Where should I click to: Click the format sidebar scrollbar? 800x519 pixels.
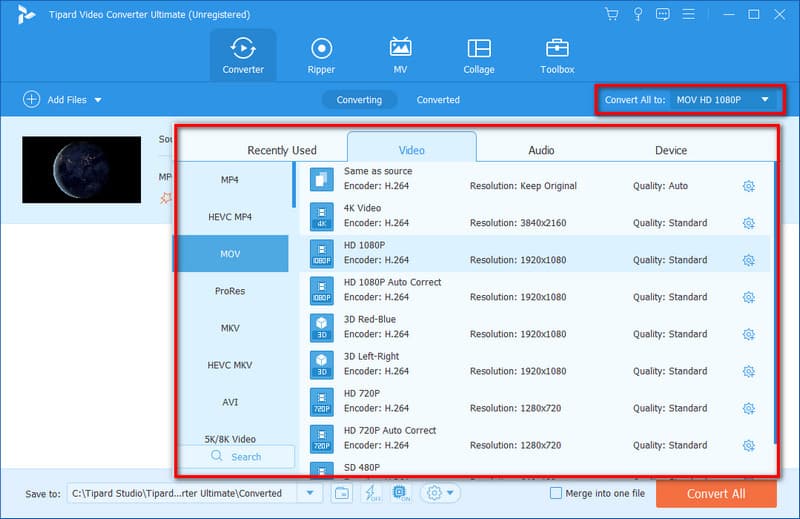pos(294,185)
